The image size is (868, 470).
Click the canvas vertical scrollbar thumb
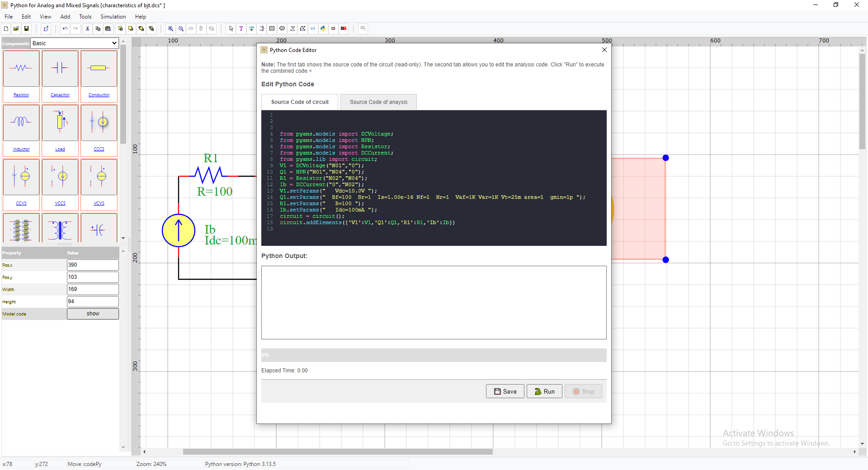863,102
